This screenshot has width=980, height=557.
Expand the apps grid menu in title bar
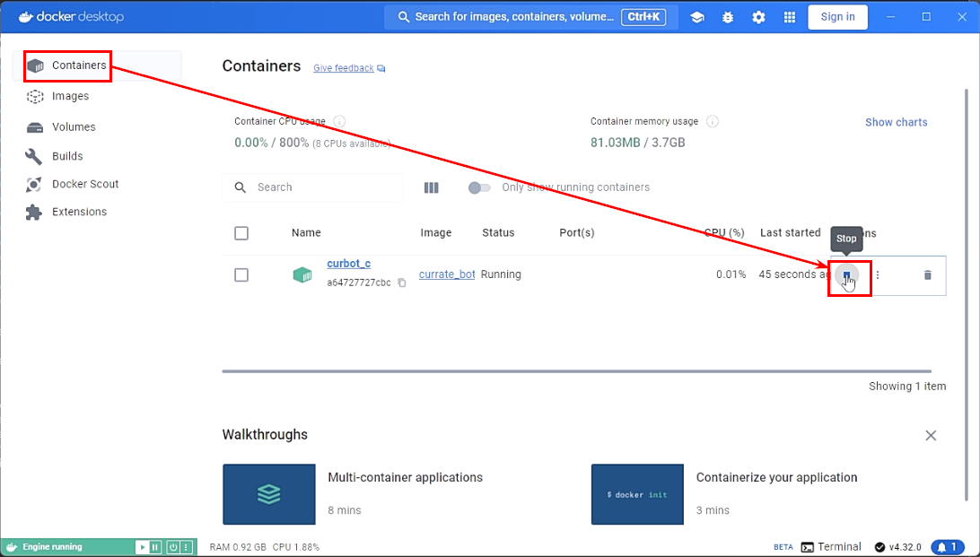[x=790, y=17]
